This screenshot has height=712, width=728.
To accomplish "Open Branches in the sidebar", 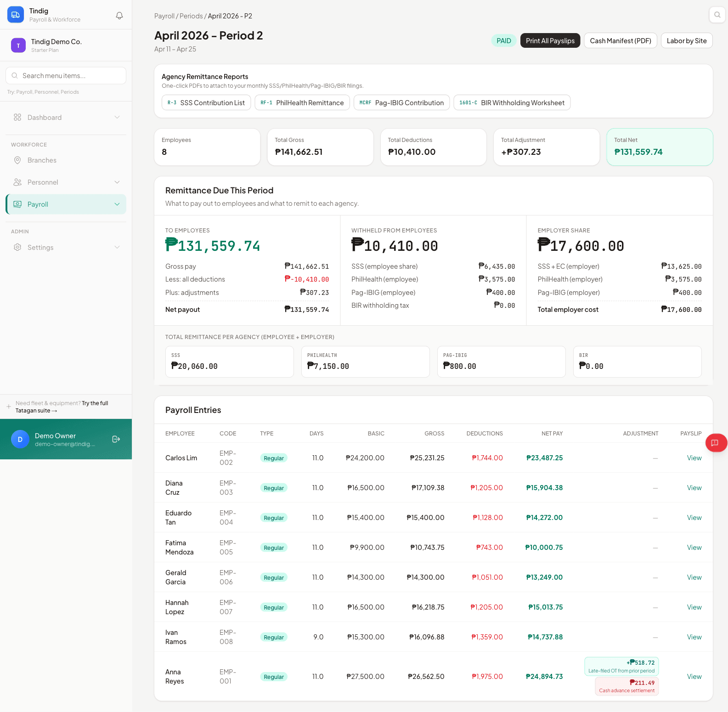I will point(66,160).
